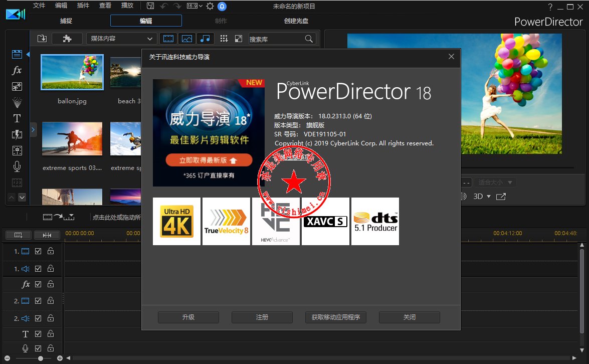The height and width of the screenshot is (364, 589).
Task: Open the Audio Mixing Room
Action: (17, 150)
